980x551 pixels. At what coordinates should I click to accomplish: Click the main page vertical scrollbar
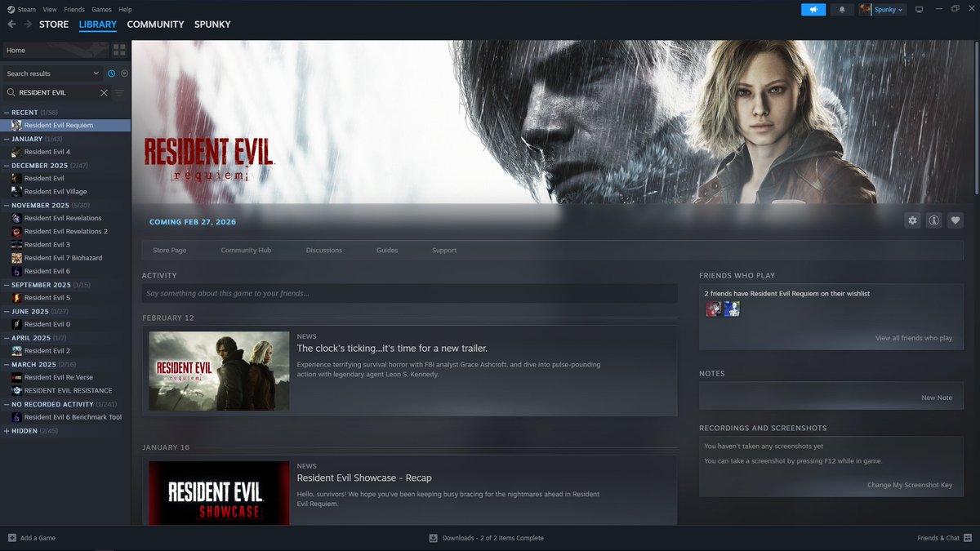[x=977, y=118]
